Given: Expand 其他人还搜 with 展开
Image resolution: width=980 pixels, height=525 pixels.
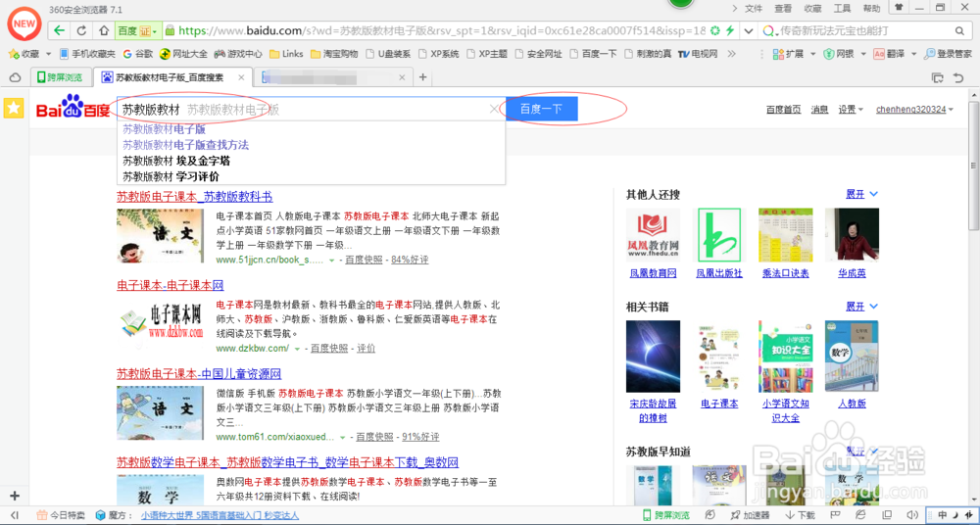Looking at the screenshot, I should point(861,194).
